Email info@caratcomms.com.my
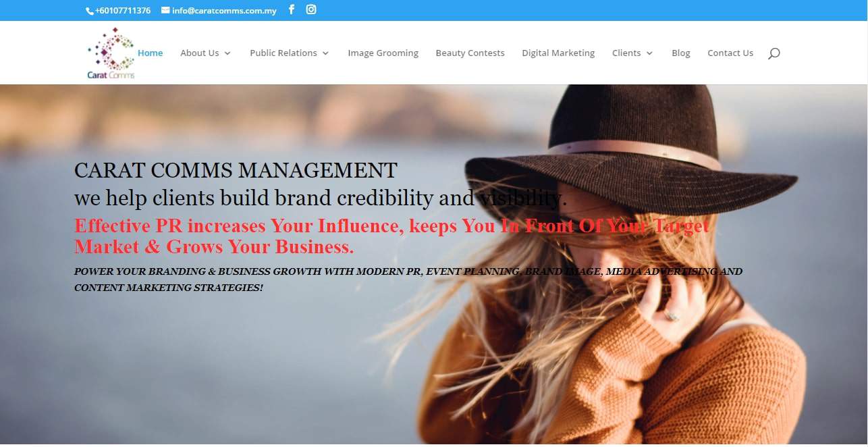Viewport: 868px width, 447px height. pos(224,11)
